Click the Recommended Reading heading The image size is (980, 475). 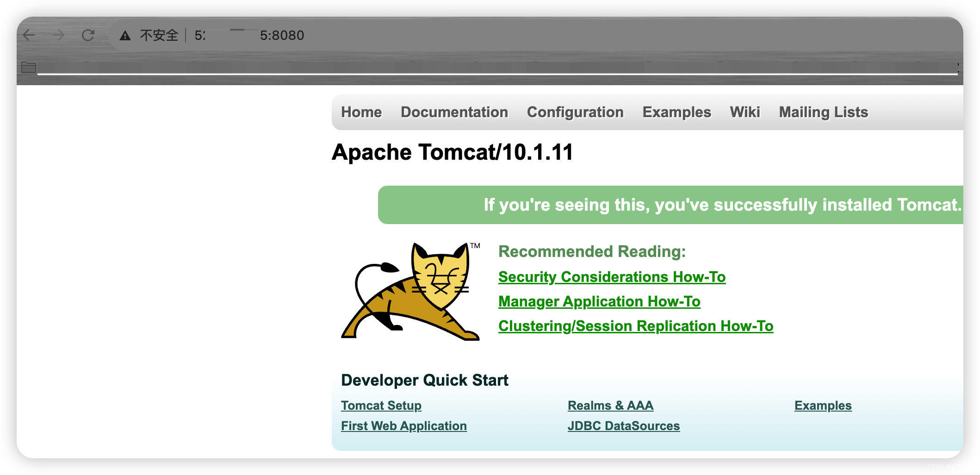pyautogui.click(x=592, y=251)
